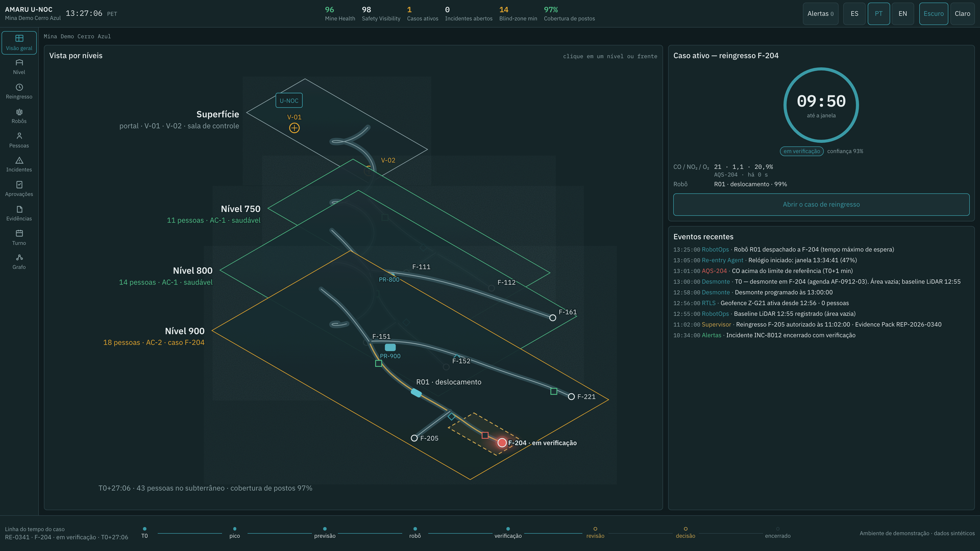Select the F-204 red alert node
The width and height of the screenshot is (980, 551).
502,443
